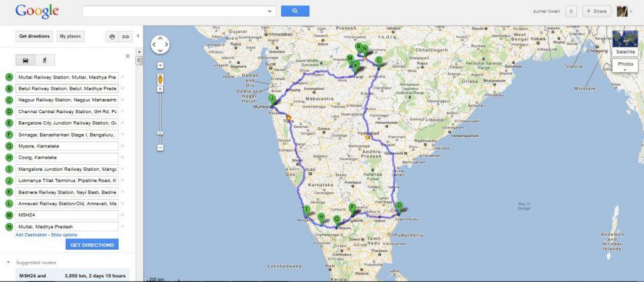
Task: Click the blue search magnifier button
Action: pyautogui.click(x=295, y=11)
